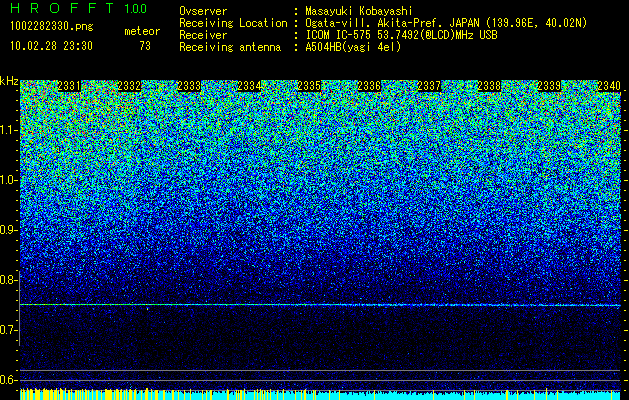Image resolution: width=629 pixels, height=400 pixels.
Task: Click the Receiving Location label
Action: [233, 23]
